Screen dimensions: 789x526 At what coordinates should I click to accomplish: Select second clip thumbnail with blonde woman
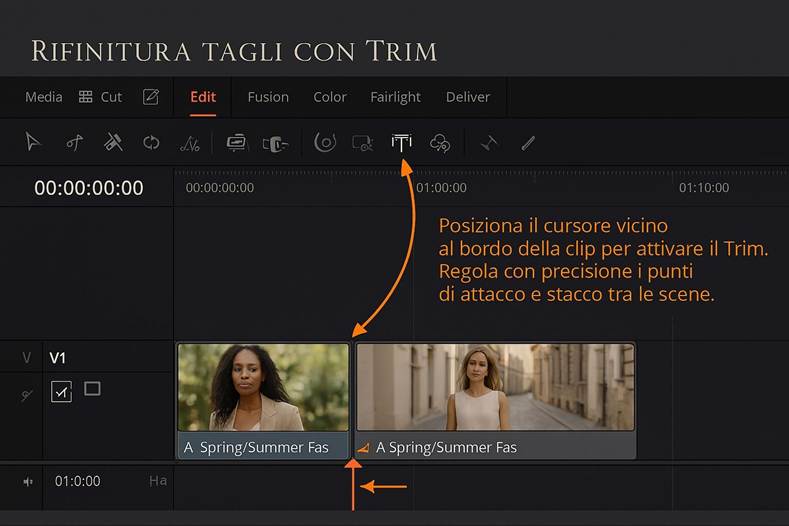coord(496,387)
